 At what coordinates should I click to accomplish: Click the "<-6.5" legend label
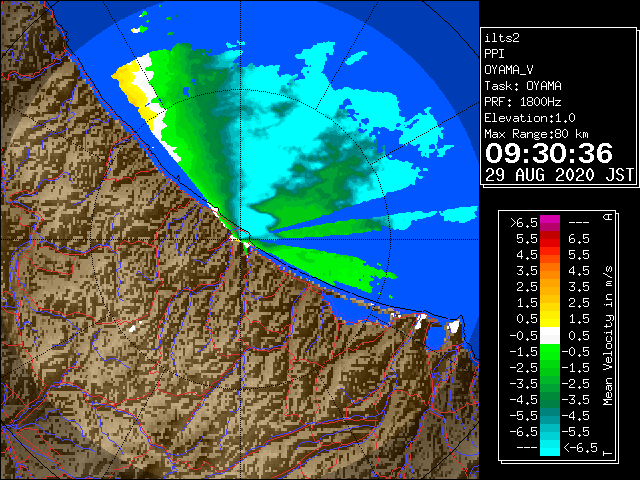click(580, 447)
